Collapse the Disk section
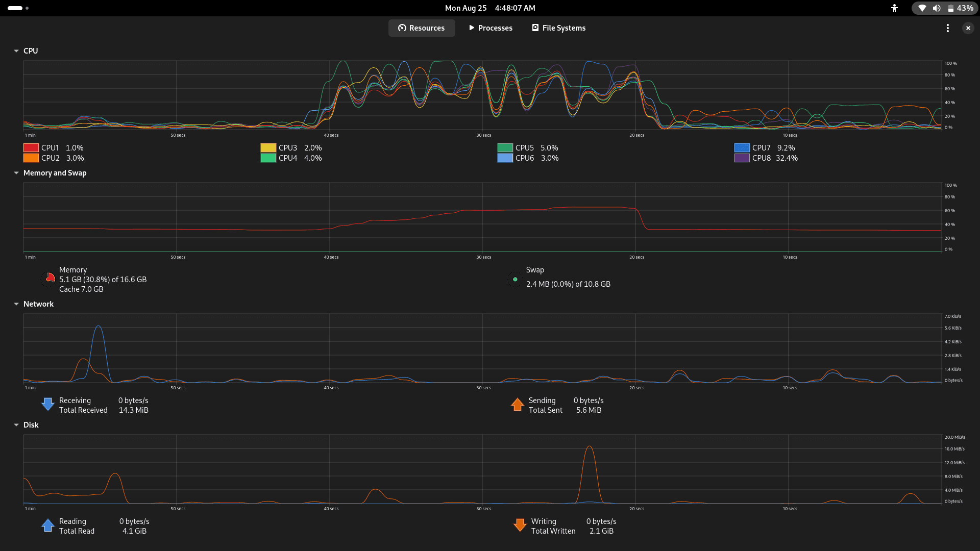 [16, 425]
